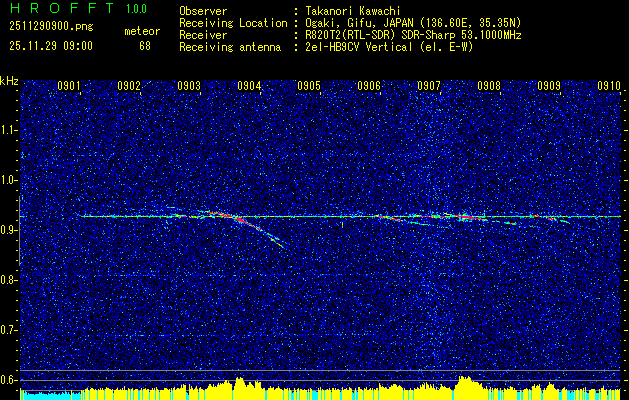Click the 0907 time marker

pos(429,85)
